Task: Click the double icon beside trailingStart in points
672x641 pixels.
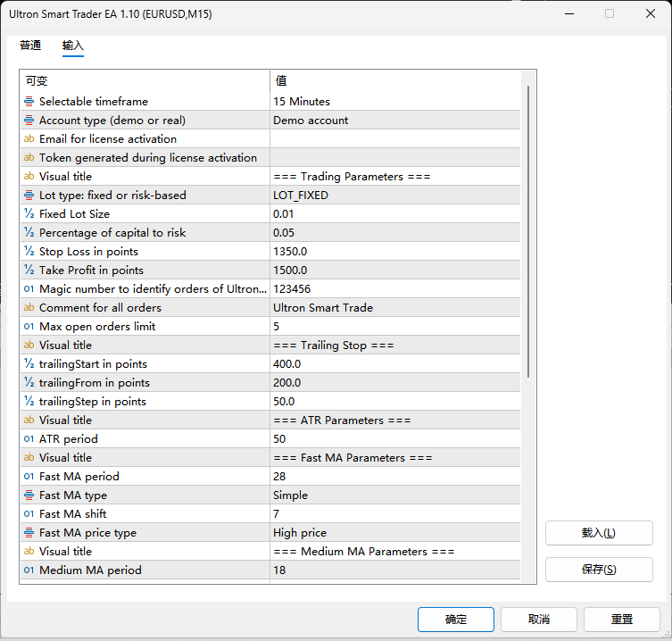Action: click(29, 364)
